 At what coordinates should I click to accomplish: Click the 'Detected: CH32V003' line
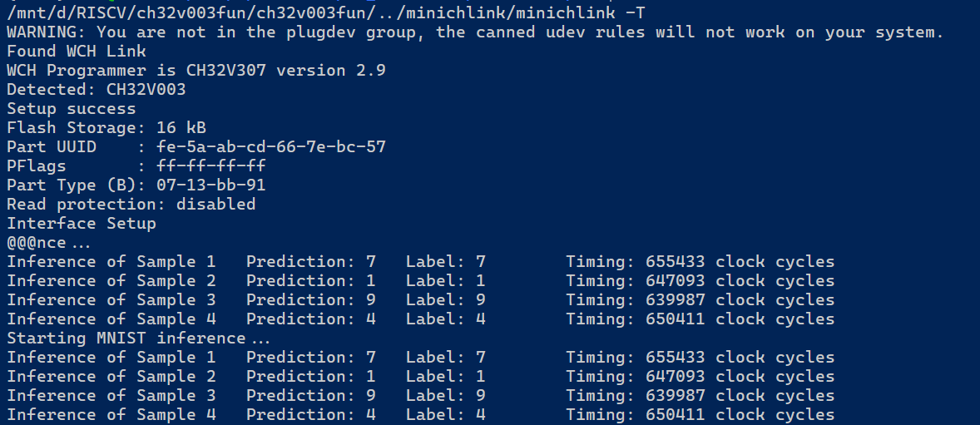point(97,89)
